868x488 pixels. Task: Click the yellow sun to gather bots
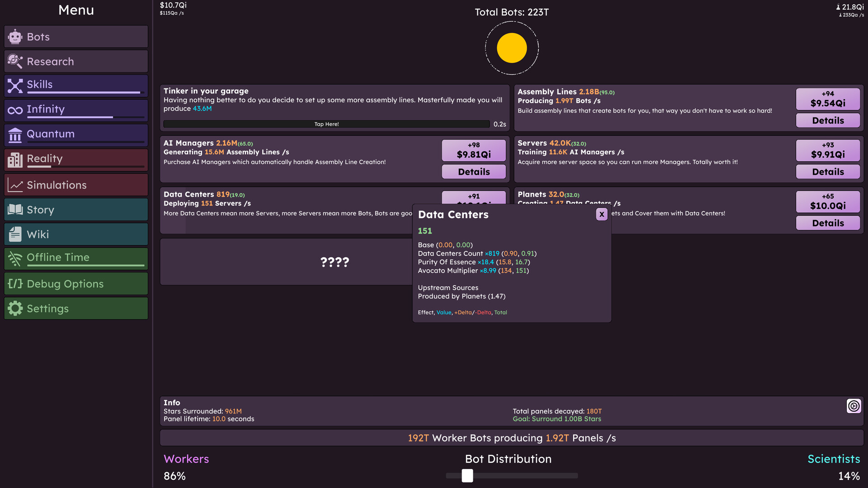coord(511,48)
